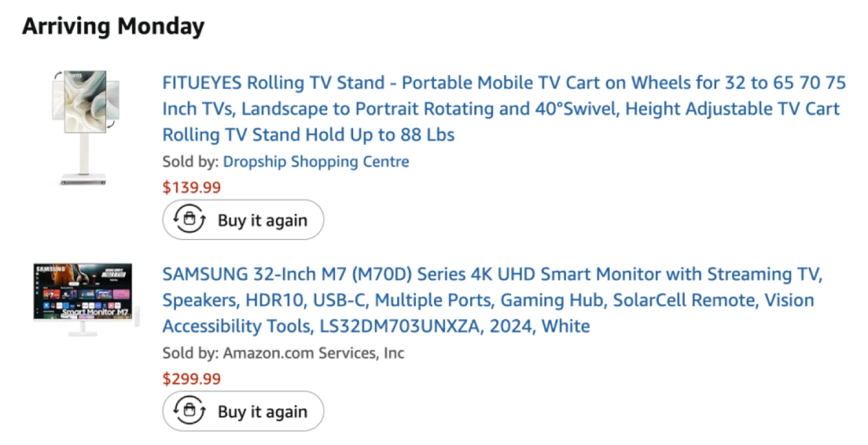This screenshot has height=445, width=868.
Task: Click the Amazon.com Services, Inc seller text
Action: 313,353
